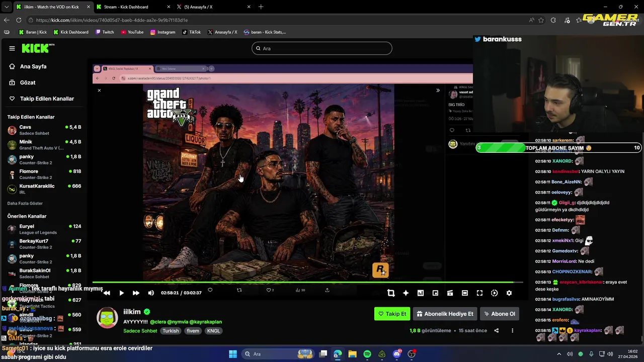Reload the page with refresh button

tap(19, 20)
